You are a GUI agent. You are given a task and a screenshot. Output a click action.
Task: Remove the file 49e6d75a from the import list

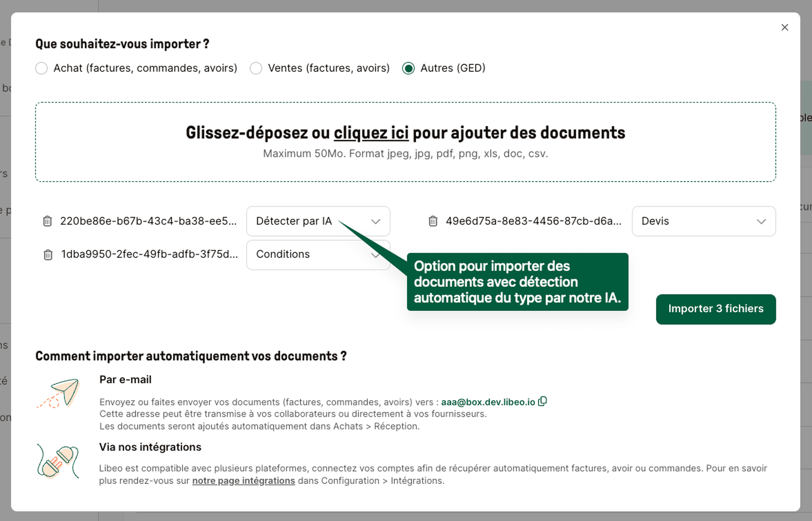[433, 221]
